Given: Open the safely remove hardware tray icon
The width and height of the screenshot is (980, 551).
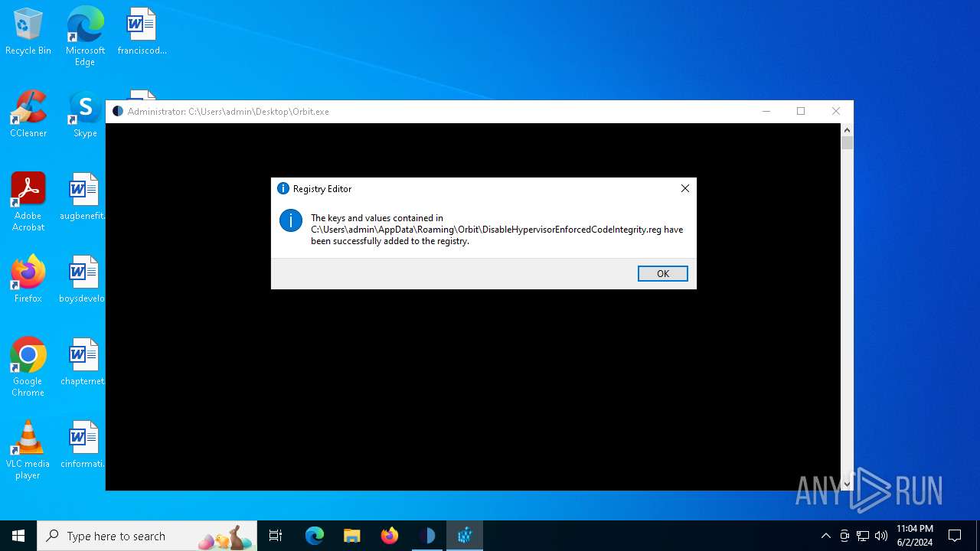Looking at the screenshot, I should click(x=844, y=536).
